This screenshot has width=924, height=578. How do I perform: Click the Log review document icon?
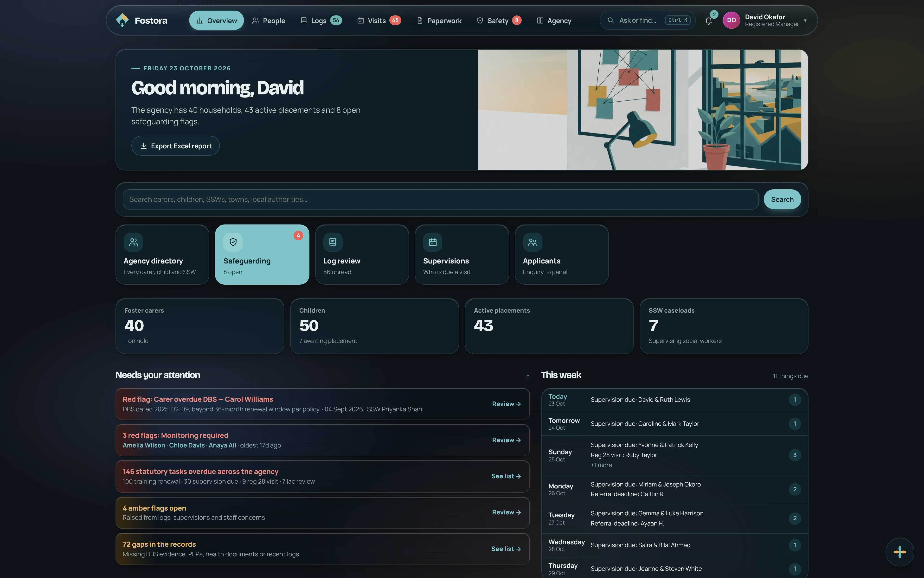click(x=333, y=242)
